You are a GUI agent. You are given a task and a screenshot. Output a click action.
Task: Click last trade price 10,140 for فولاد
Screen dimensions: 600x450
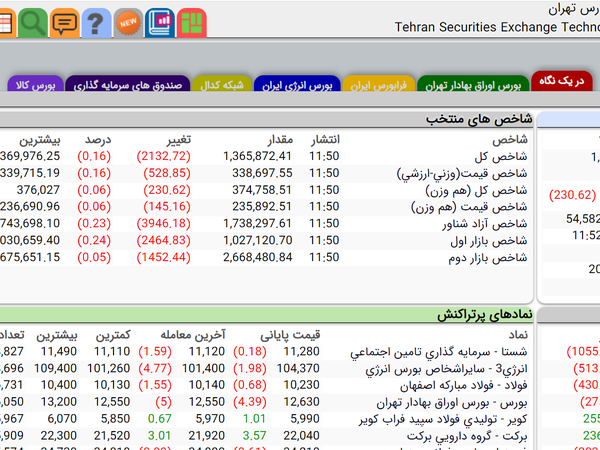[207, 385]
